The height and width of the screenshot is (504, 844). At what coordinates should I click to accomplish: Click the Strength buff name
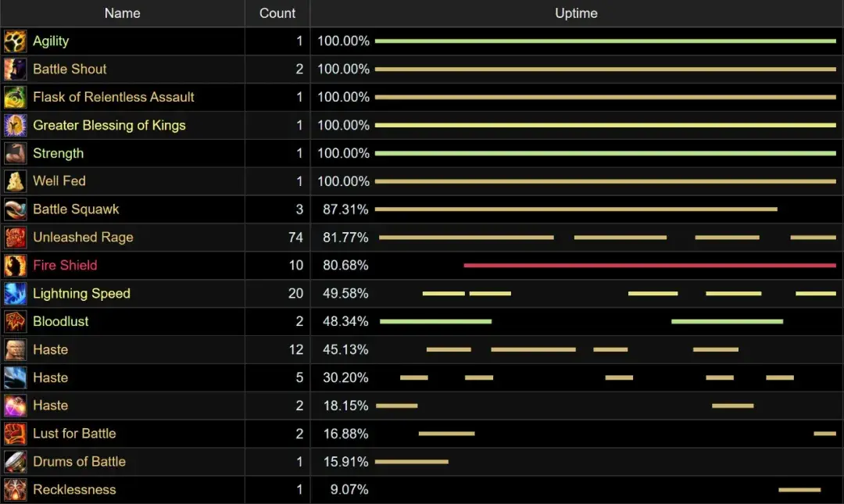pyautogui.click(x=58, y=153)
